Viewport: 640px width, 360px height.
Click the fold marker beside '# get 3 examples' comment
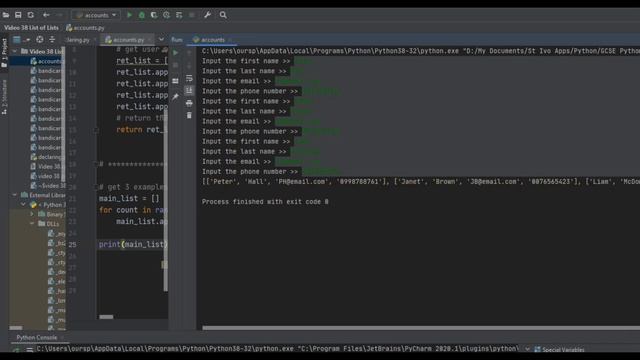96,187
